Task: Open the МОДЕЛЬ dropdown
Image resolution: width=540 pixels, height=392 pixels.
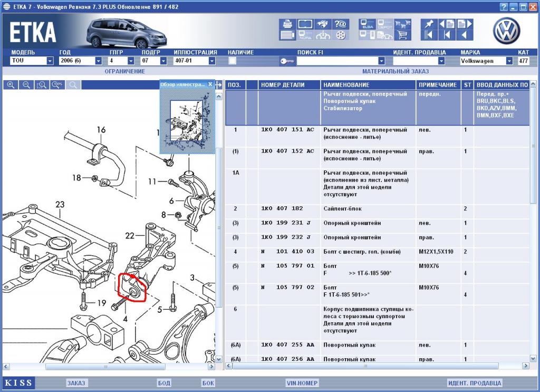Action: pos(50,61)
